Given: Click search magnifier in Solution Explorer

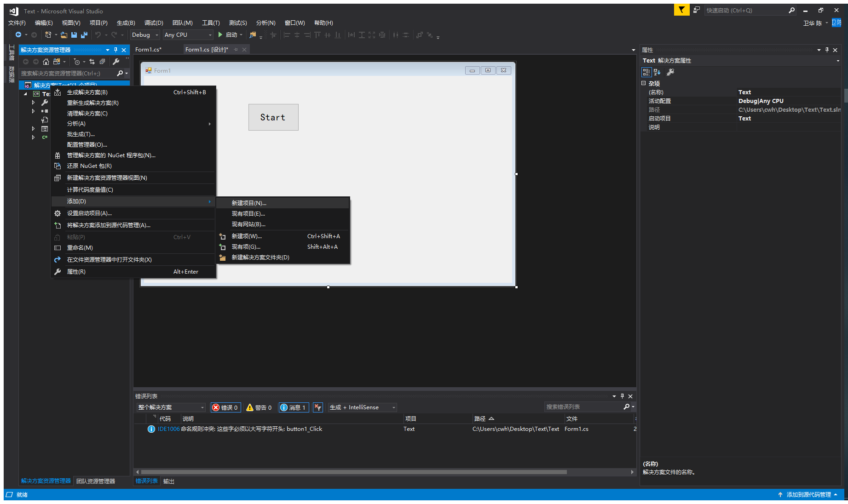Looking at the screenshot, I should point(120,74).
